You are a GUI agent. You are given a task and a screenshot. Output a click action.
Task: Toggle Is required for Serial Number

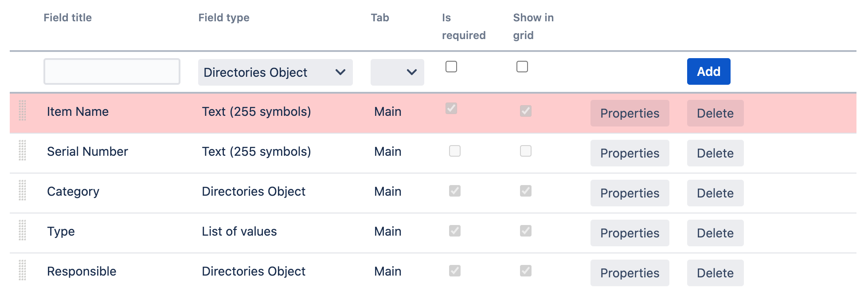tap(455, 151)
